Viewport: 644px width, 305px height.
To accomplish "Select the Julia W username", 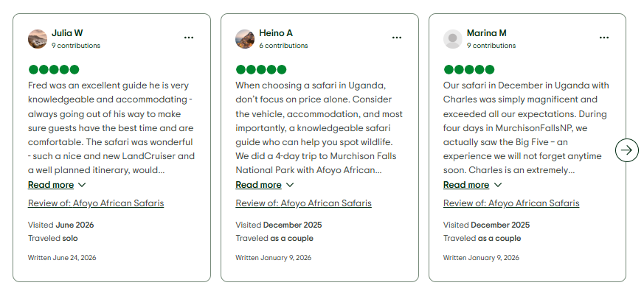I will point(67,33).
